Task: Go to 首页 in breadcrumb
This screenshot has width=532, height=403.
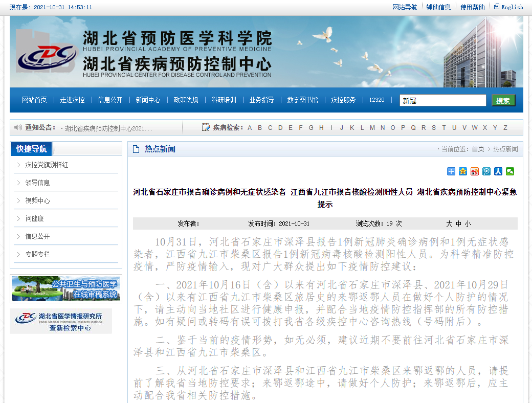Action: coord(478,149)
